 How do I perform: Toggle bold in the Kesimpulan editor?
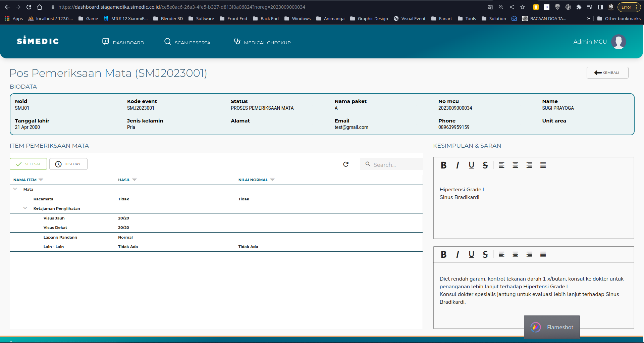point(443,165)
